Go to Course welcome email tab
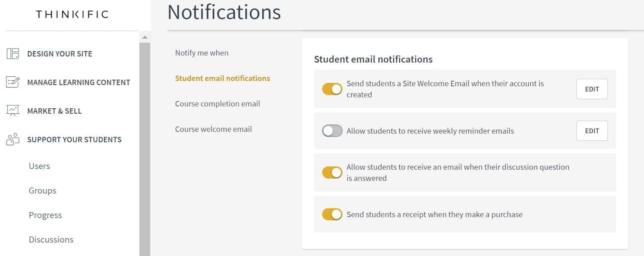The width and height of the screenshot is (644, 256). (x=213, y=129)
